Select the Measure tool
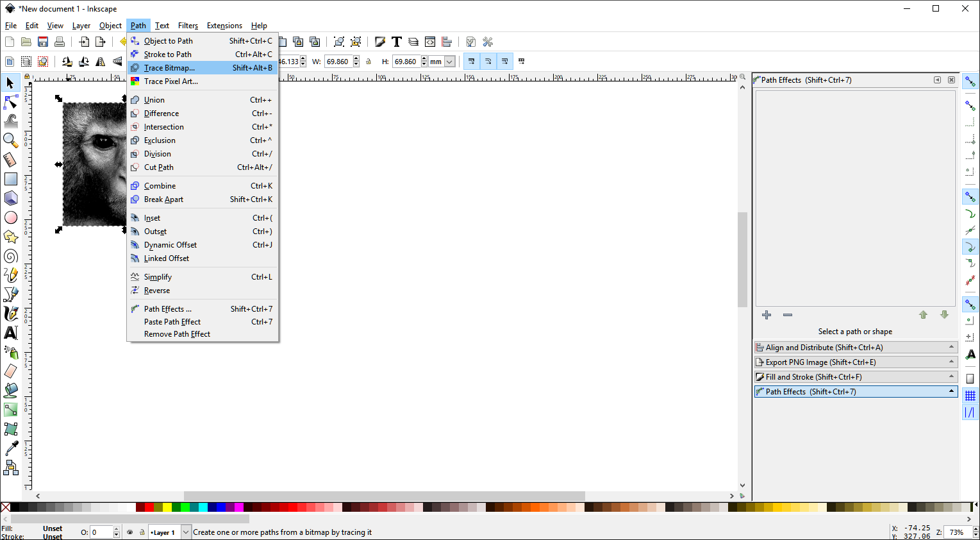 pyautogui.click(x=10, y=159)
